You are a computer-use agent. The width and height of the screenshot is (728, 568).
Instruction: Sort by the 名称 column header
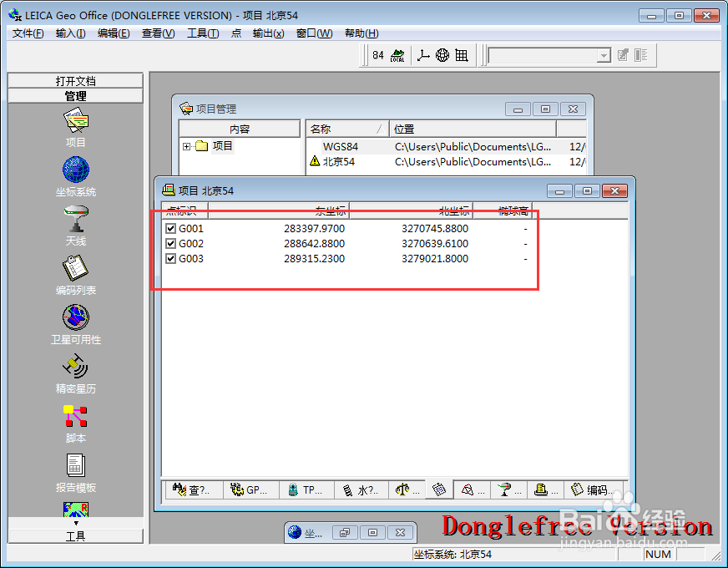[346, 129]
